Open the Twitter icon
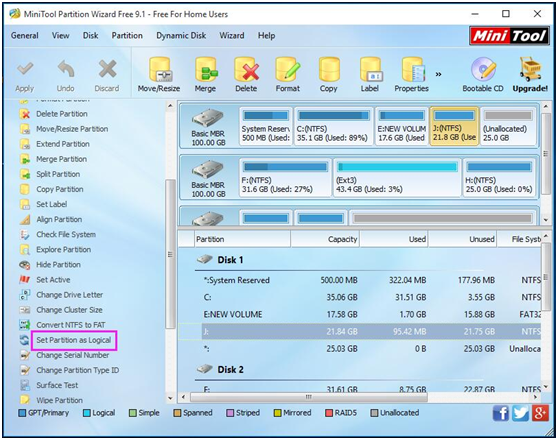This screenshot has width=558, height=440. [520, 413]
